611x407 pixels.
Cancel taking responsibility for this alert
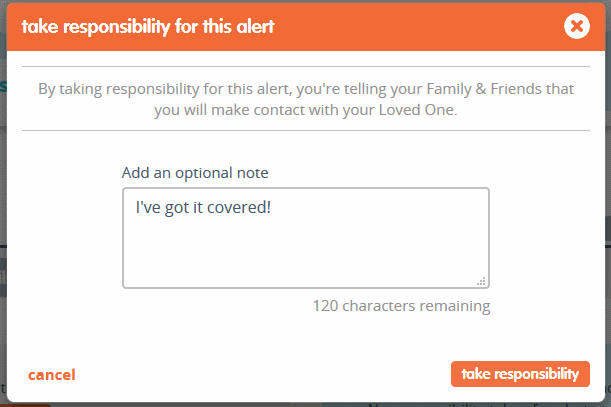tap(51, 375)
